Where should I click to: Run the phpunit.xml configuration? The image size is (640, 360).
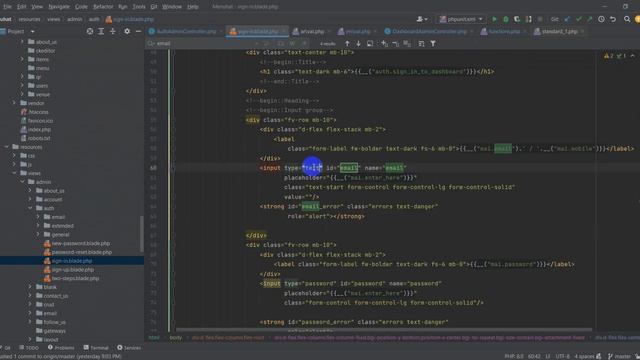point(494,19)
